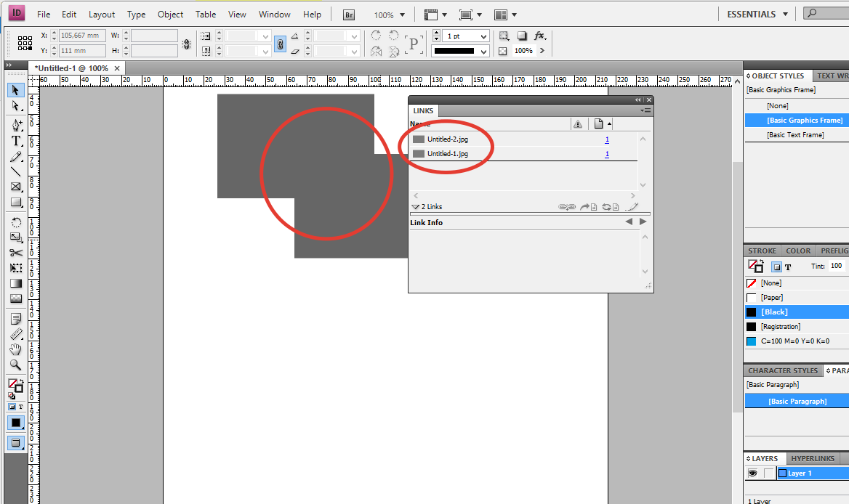The image size is (849, 504).
Task: Toggle Normal view mode at toolbox bottom
Action: (16, 444)
